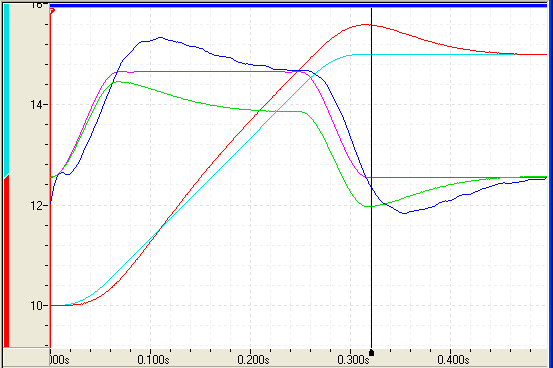Click the 10 value on vertical axis
This screenshot has height=368, width=553.
pyautogui.click(x=36, y=306)
